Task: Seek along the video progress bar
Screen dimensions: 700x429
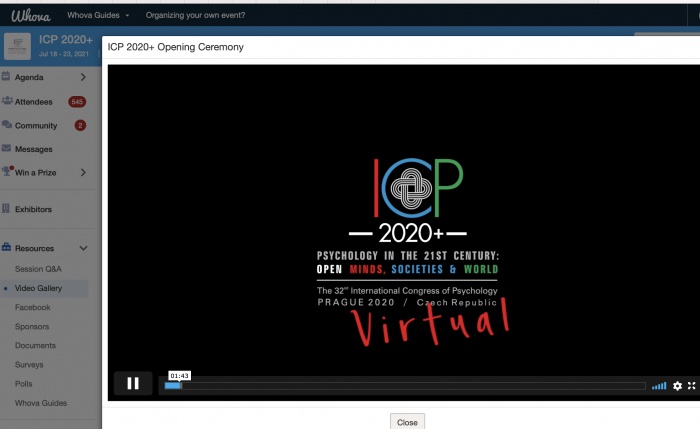Action: pos(405,386)
